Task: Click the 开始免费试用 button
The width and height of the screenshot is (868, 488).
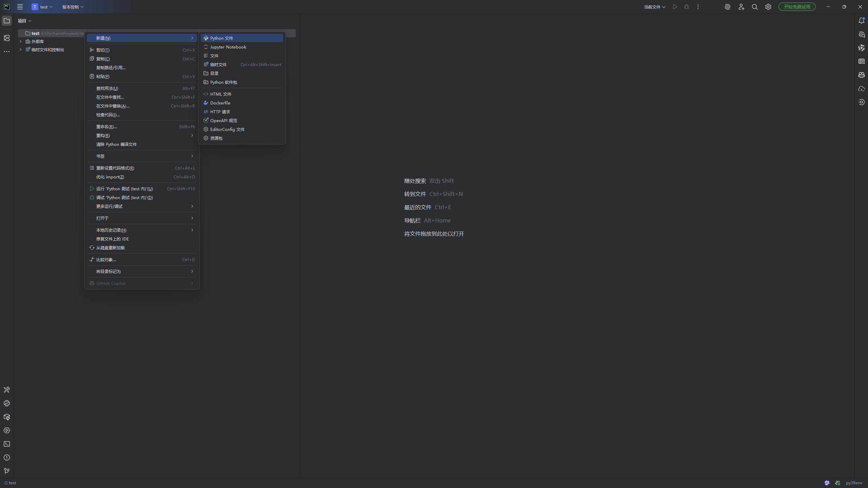Action: (x=797, y=7)
